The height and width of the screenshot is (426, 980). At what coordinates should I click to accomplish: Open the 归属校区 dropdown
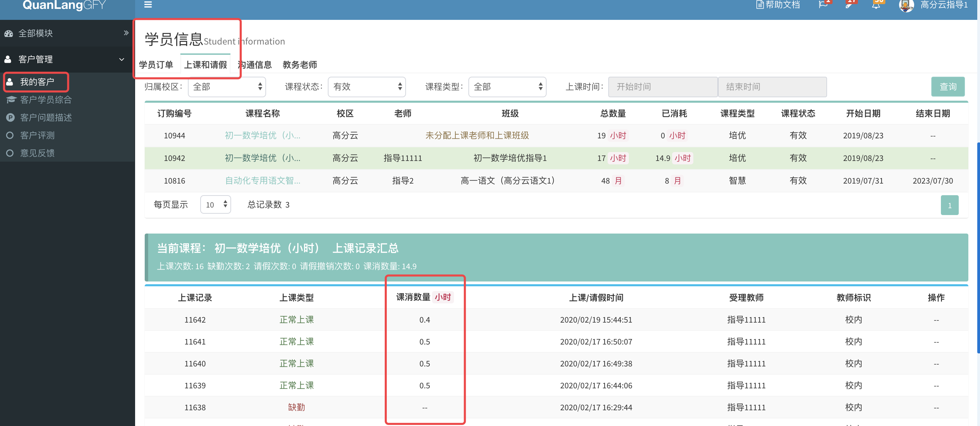pyautogui.click(x=227, y=87)
